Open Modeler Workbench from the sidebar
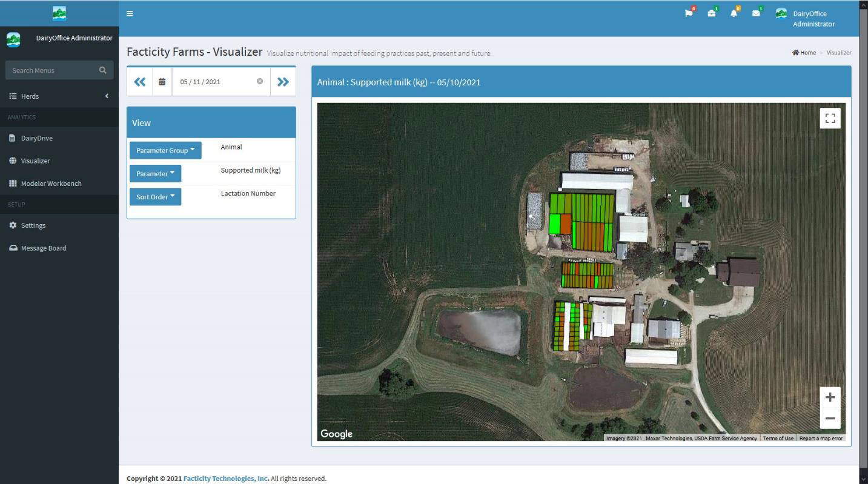868x484 pixels. pyautogui.click(x=51, y=184)
